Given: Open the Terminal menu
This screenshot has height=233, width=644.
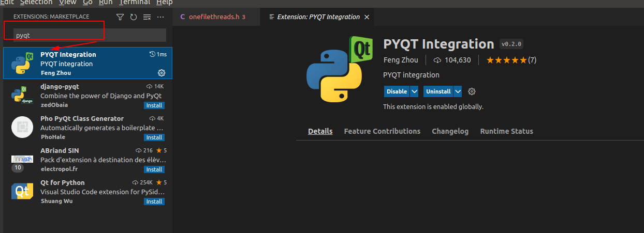Looking at the screenshot, I should [x=135, y=3].
